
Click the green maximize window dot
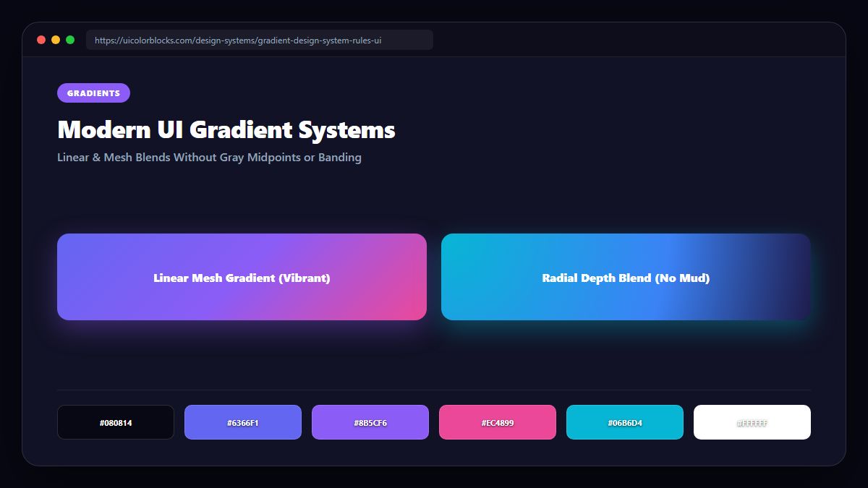[70, 40]
